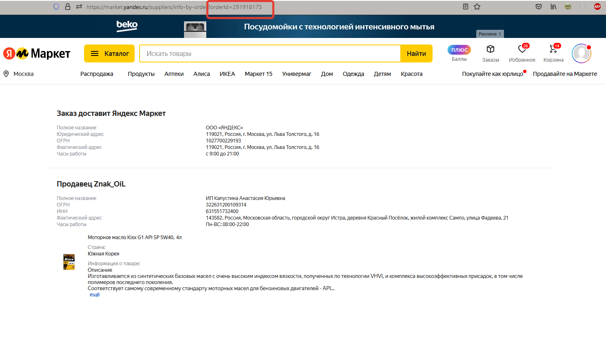Open the Каталог menu button
Screen dimensions: 606x364
pyautogui.click(x=109, y=53)
